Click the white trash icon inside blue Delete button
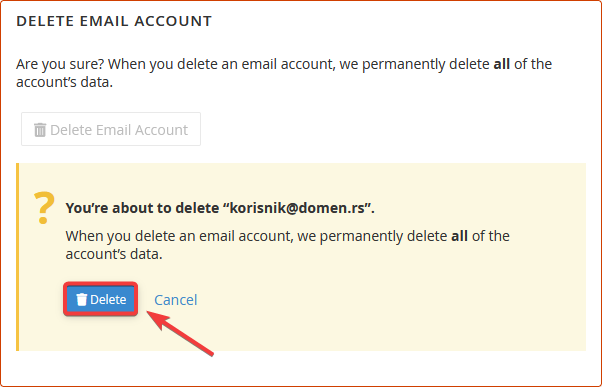This screenshot has height=387, width=602. [x=81, y=299]
